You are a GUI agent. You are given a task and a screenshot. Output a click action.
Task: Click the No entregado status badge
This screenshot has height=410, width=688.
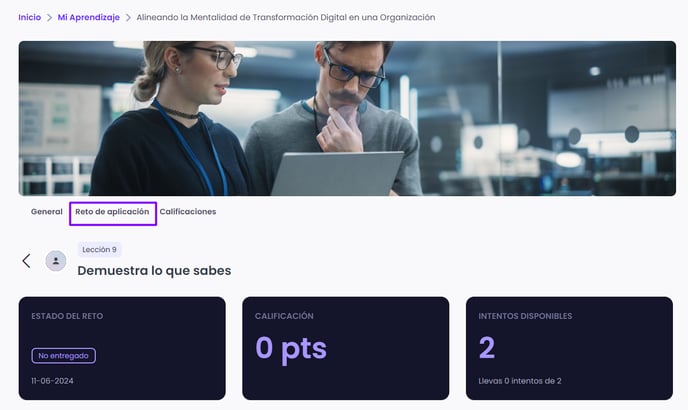[64, 356]
